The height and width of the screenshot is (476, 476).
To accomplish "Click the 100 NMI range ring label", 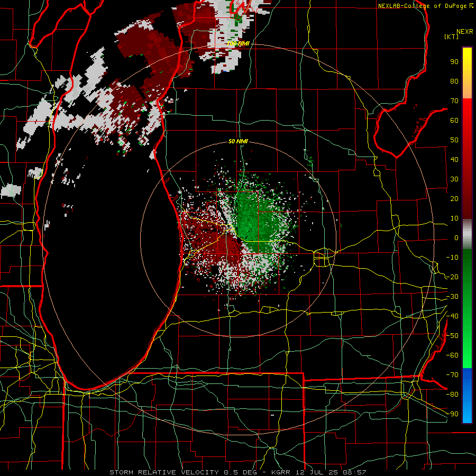I will click(238, 44).
